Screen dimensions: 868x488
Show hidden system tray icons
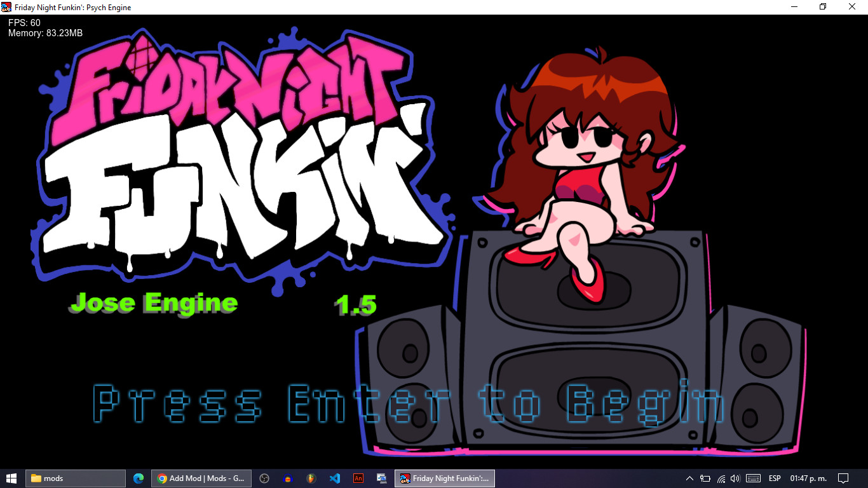coord(690,478)
